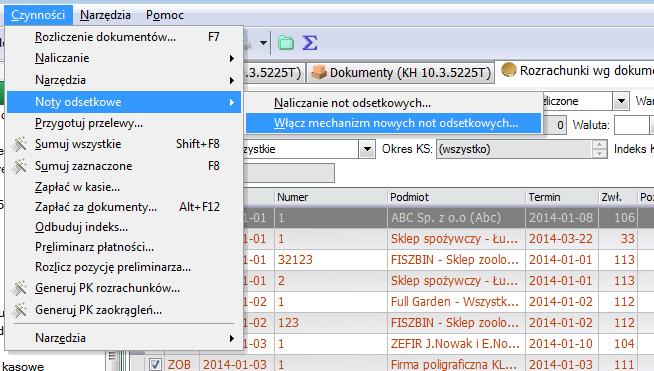654x371 pixels.
Task: Select Noty odsetkowe menu item
Action: point(124,102)
